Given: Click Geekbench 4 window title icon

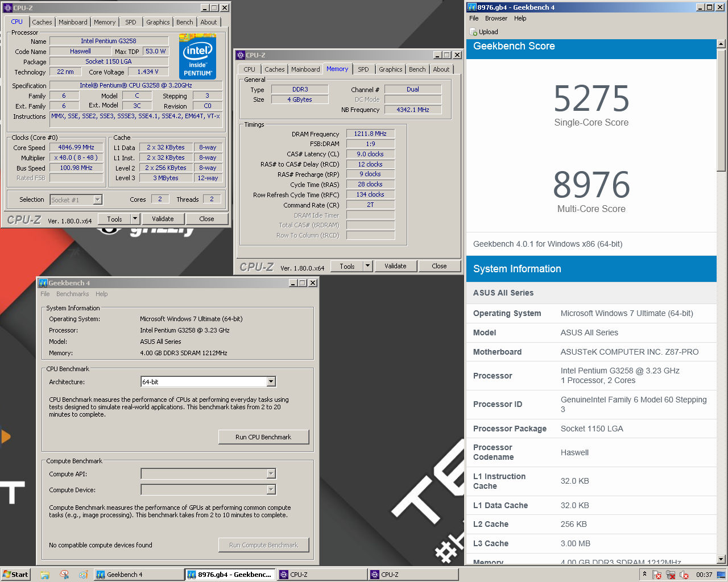Looking at the screenshot, I should (43, 282).
